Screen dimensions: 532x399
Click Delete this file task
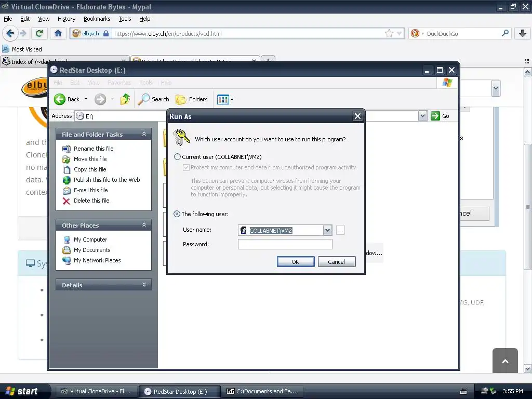click(91, 201)
